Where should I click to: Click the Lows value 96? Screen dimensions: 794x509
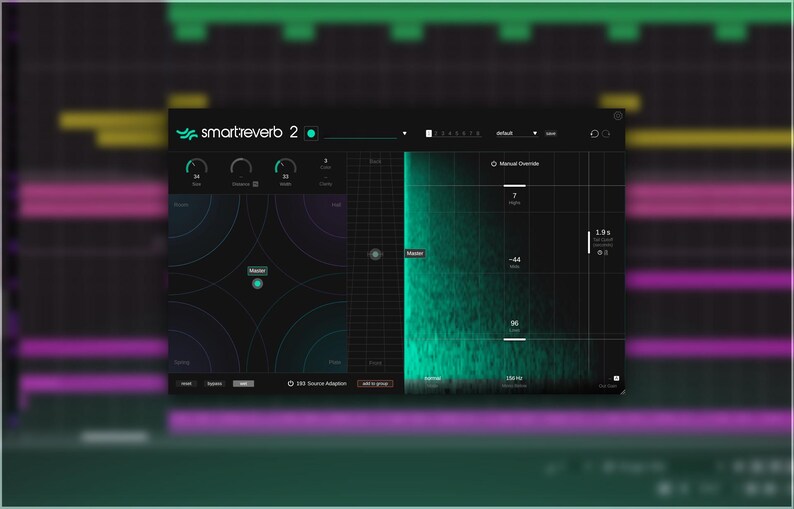[514, 323]
